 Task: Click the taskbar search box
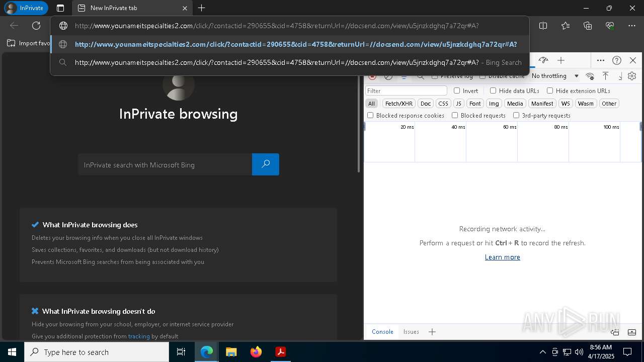tap(97, 352)
